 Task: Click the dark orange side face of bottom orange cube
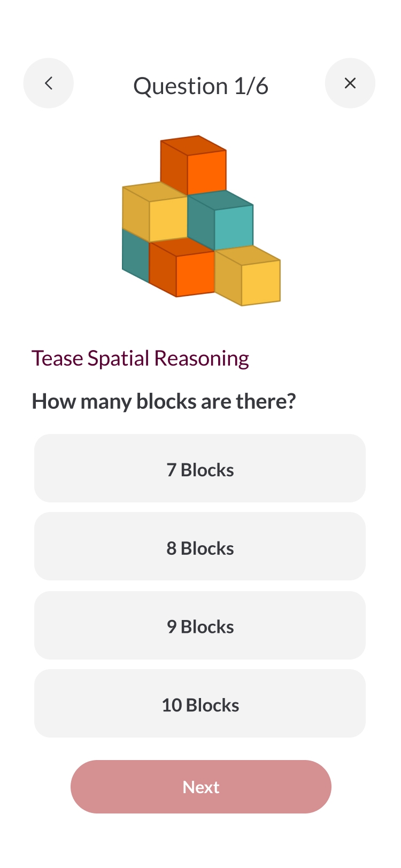tap(163, 269)
